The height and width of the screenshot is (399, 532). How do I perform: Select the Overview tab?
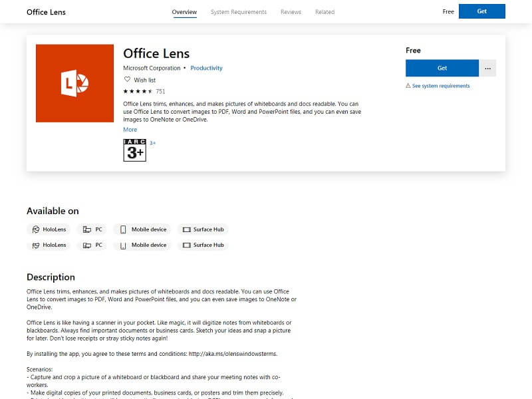pyautogui.click(x=184, y=12)
